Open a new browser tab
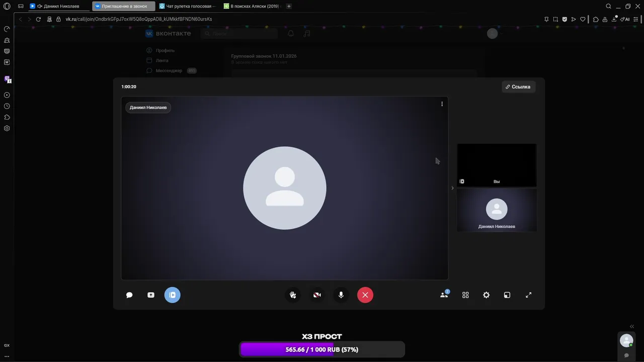Viewport: 644px width, 362px height. tap(289, 6)
